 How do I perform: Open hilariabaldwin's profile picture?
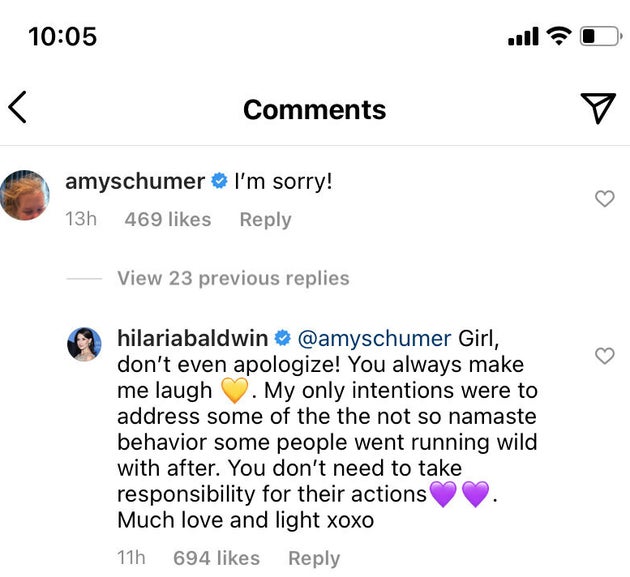pyautogui.click(x=84, y=344)
